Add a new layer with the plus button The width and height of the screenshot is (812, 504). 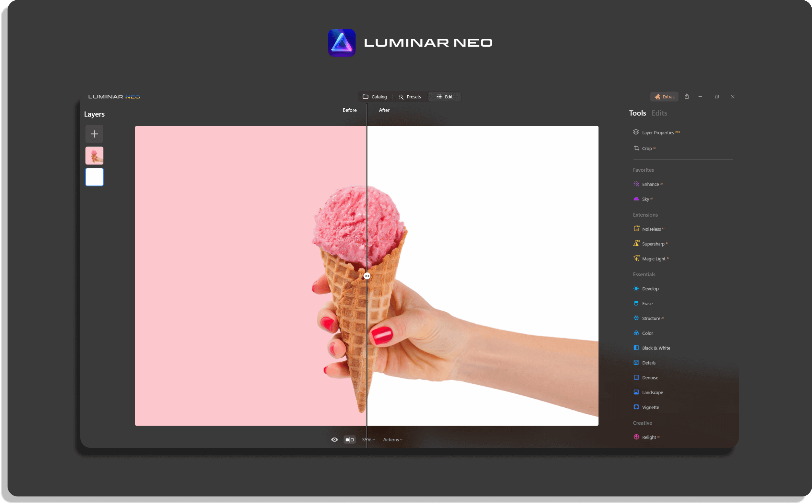point(94,134)
